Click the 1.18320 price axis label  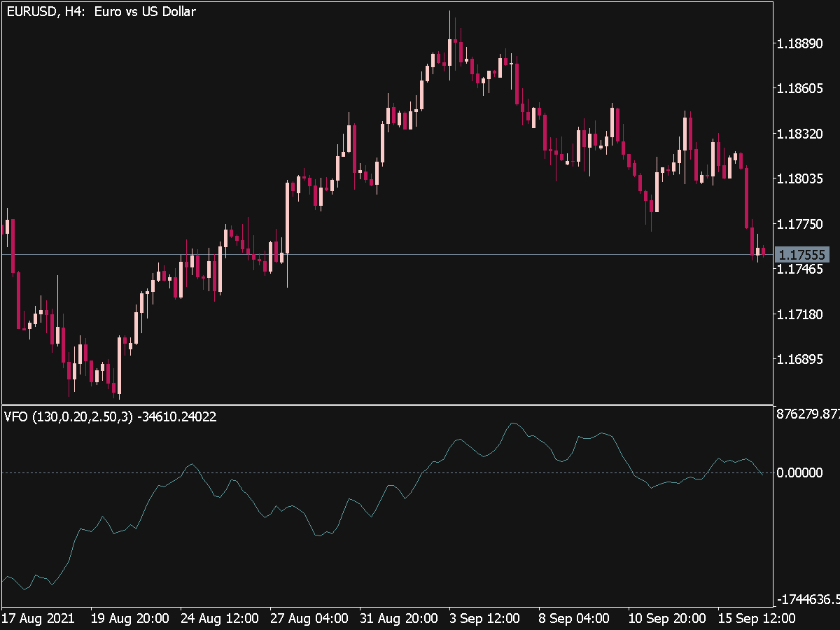801,134
